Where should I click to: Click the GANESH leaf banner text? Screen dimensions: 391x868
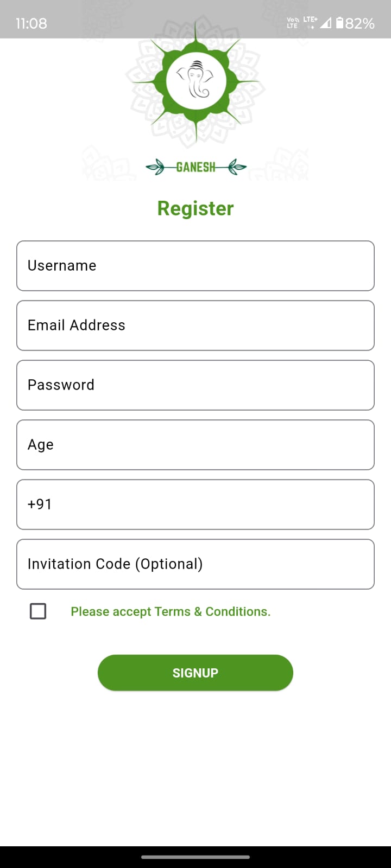point(195,167)
